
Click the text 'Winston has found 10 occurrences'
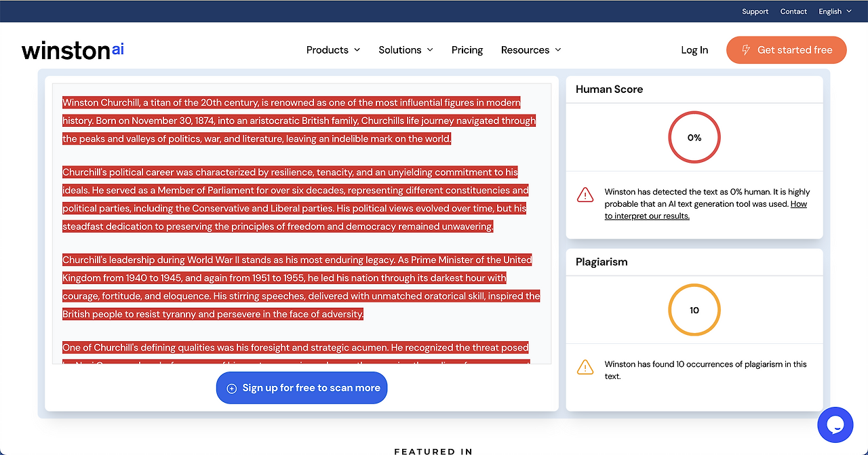coord(706,370)
